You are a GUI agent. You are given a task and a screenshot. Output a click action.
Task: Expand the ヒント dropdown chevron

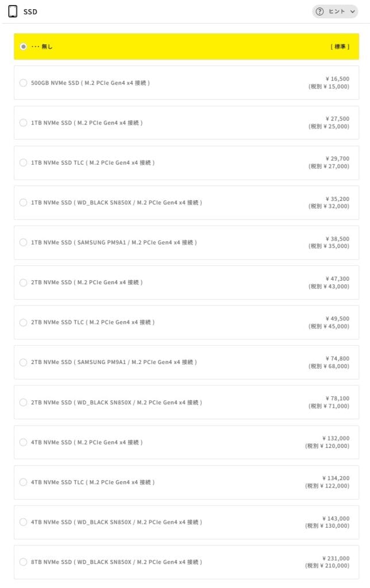(353, 11)
